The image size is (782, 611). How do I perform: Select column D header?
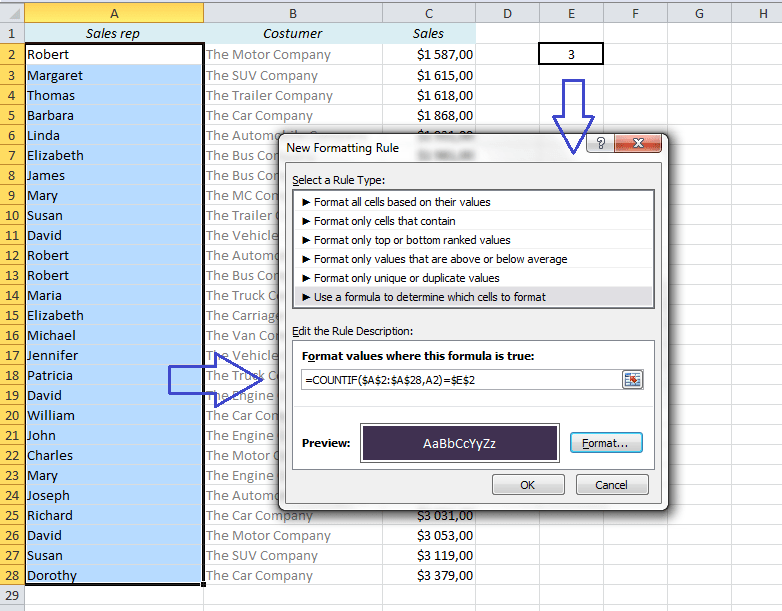pyautogui.click(x=507, y=13)
